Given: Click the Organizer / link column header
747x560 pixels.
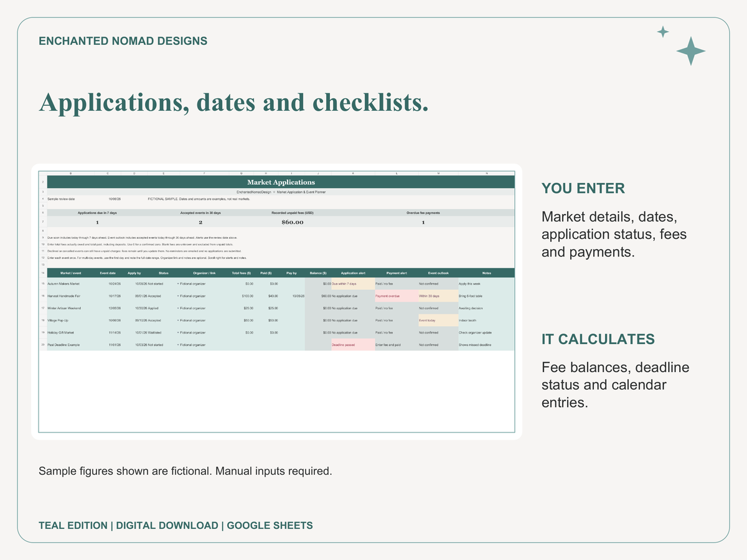Looking at the screenshot, I should pos(204,273).
